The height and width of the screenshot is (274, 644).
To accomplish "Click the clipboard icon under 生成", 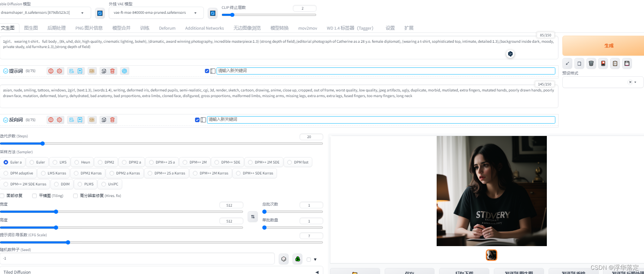I will click(615, 64).
